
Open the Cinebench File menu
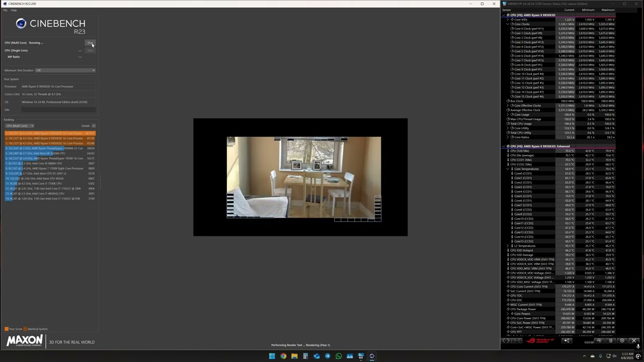click(5, 10)
